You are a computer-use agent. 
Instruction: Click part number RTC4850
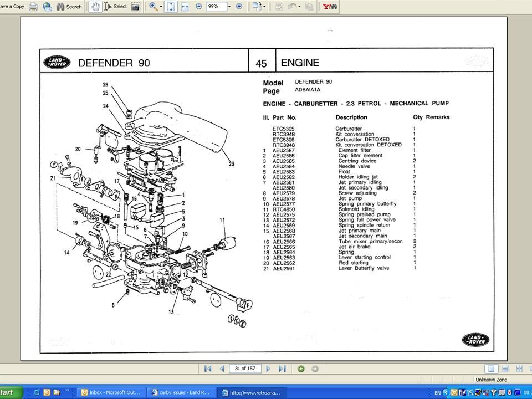284,209
